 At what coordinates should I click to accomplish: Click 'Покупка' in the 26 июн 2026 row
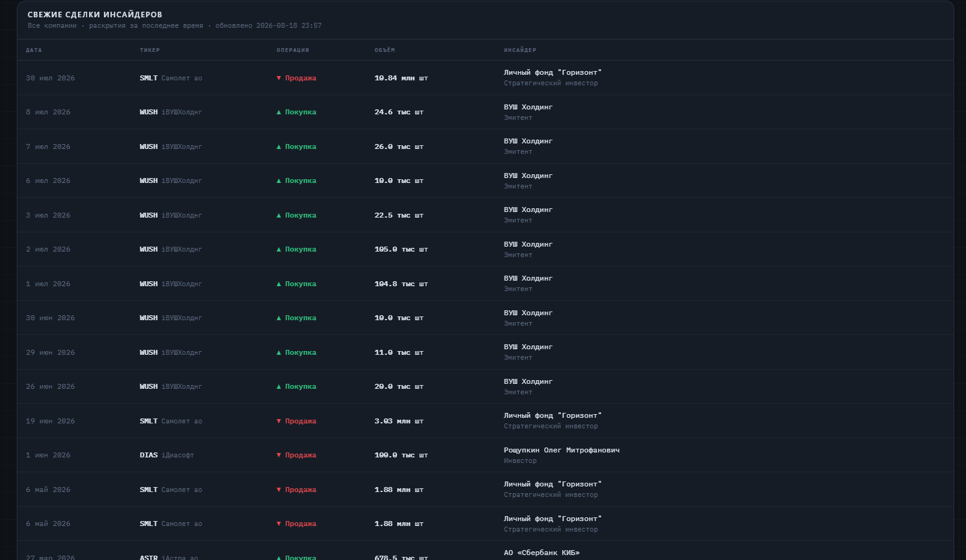tap(296, 386)
